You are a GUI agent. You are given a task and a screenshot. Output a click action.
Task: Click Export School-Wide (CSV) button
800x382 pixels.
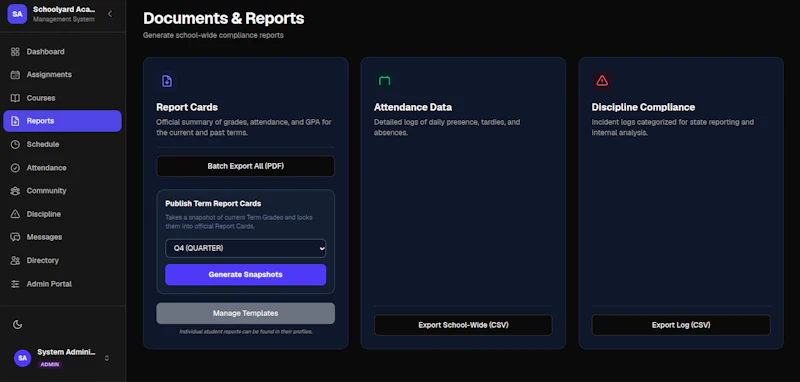463,325
